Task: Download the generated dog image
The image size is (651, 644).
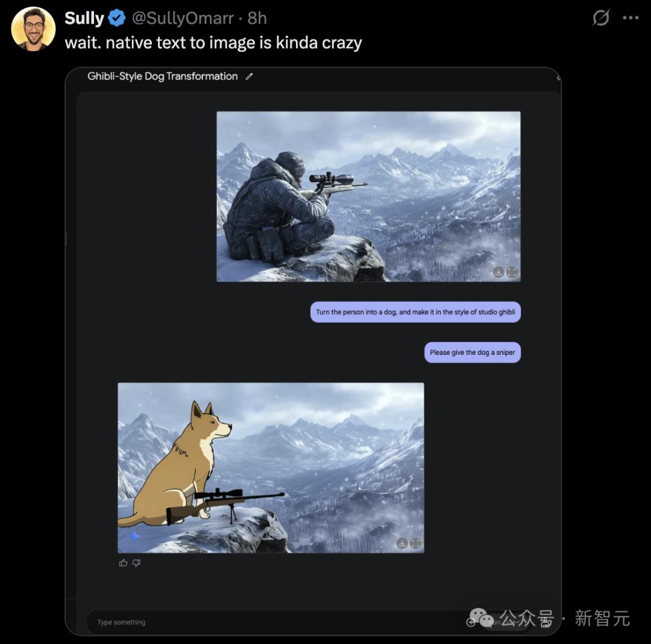Action: point(402,543)
